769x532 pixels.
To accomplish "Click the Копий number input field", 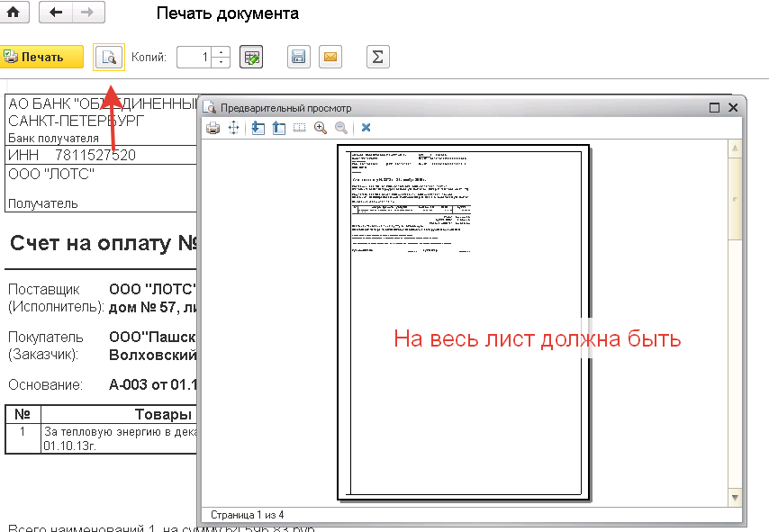I will 195,58.
